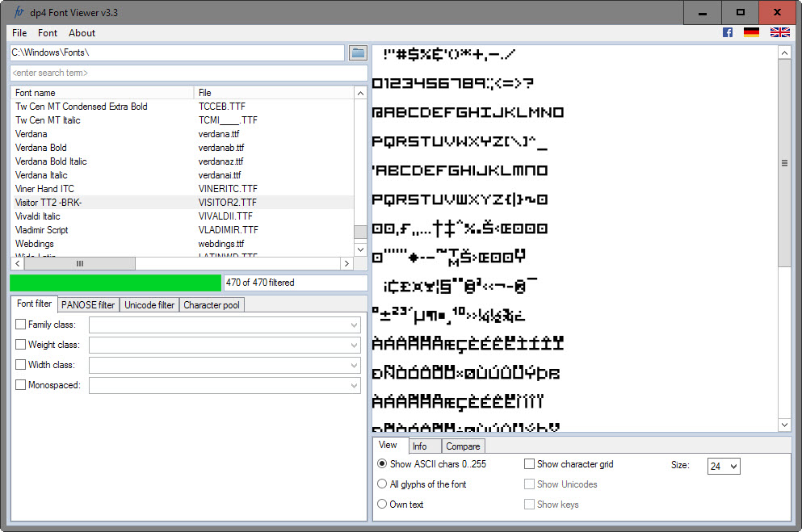802x532 pixels.
Task: Enable the Weight class checkbox
Action: point(20,345)
